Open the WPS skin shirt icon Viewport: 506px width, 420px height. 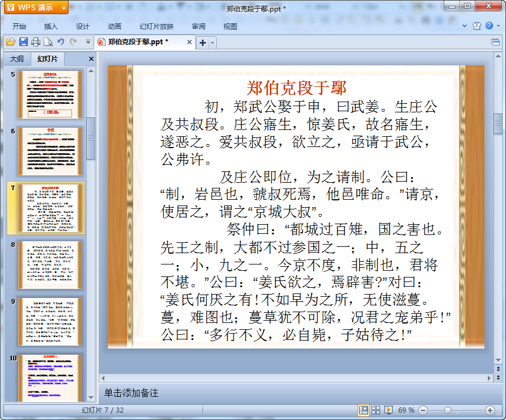pyautogui.click(x=477, y=26)
